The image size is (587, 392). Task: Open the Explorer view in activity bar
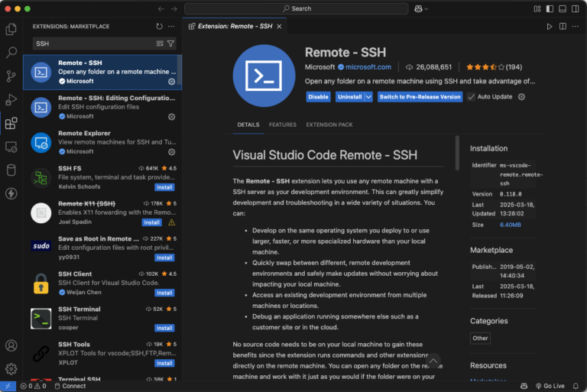pos(11,29)
